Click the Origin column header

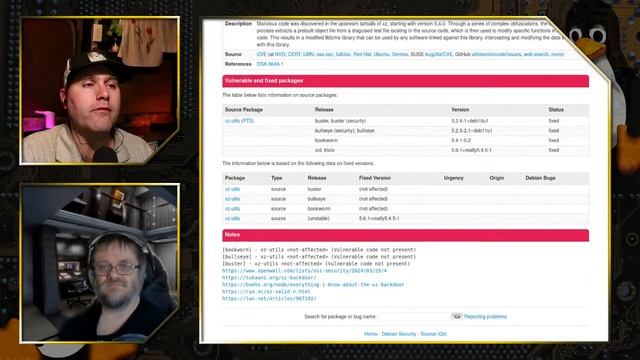point(497,178)
